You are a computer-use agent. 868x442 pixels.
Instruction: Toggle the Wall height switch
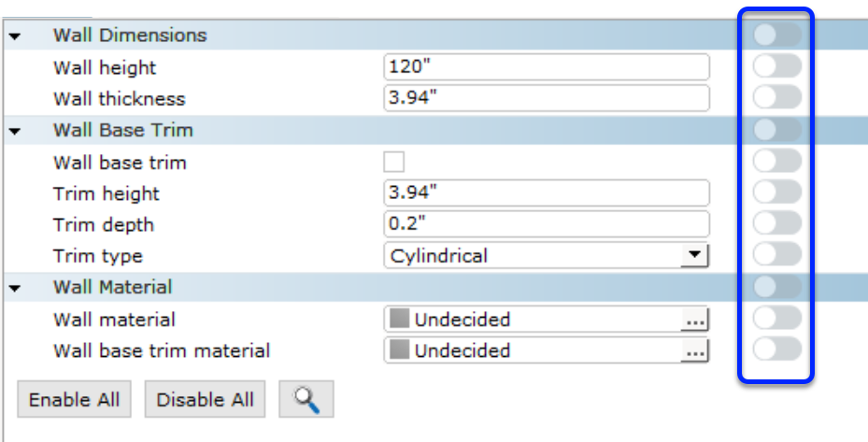[777, 66]
